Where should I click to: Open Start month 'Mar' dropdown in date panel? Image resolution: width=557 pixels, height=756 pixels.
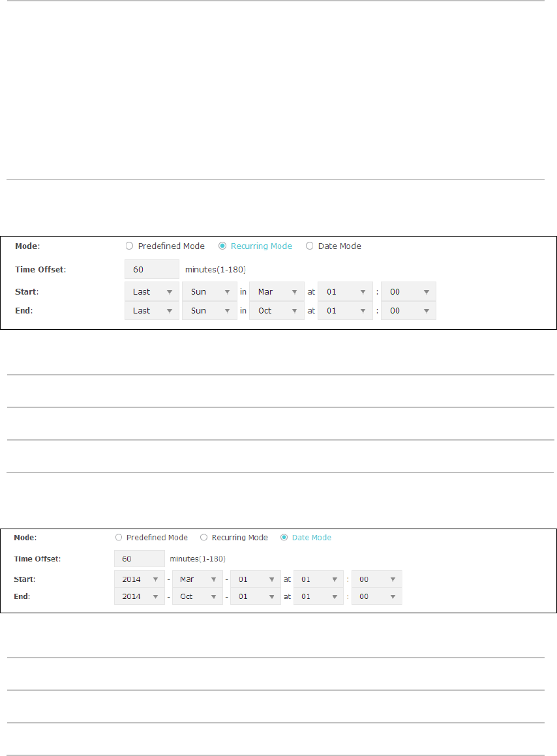198,579
